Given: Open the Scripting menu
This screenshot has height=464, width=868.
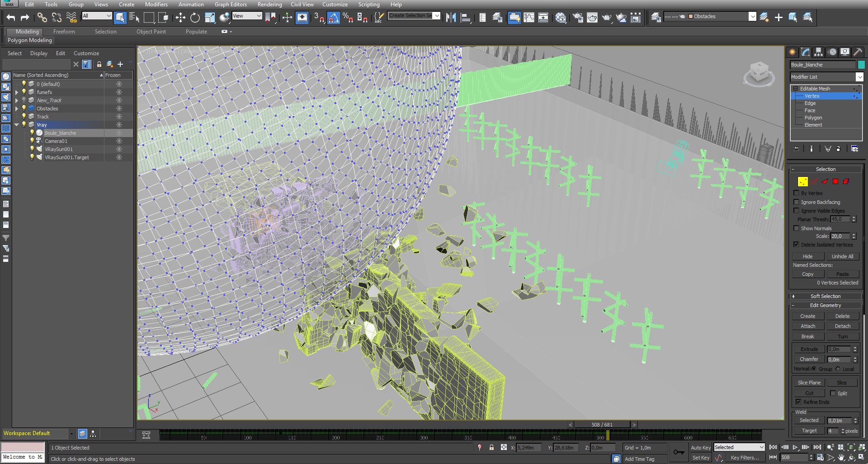Looking at the screenshot, I should pyautogui.click(x=369, y=5).
